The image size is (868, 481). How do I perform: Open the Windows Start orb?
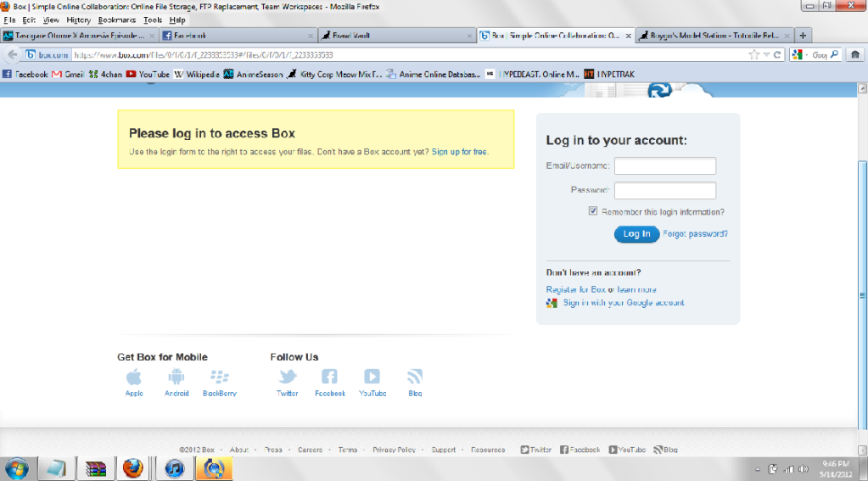tap(17, 469)
